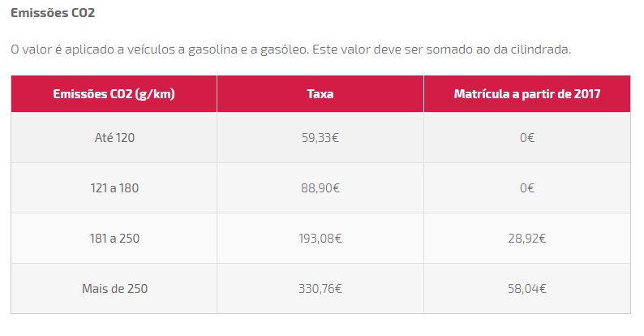The width and height of the screenshot is (644, 336).
Task: Click the 0€ value in the Até 120 row
Action: pyautogui.click(x=526, y=137)
